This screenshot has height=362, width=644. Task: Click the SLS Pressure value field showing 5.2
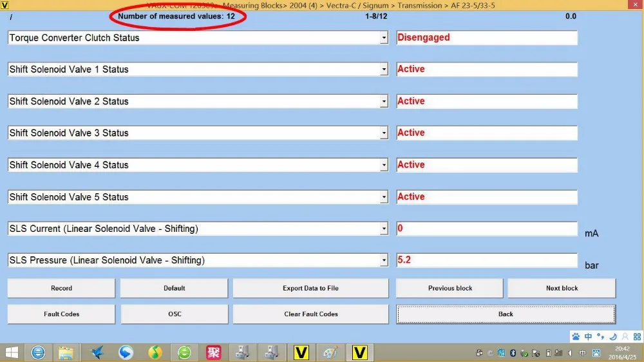(487, 260)
